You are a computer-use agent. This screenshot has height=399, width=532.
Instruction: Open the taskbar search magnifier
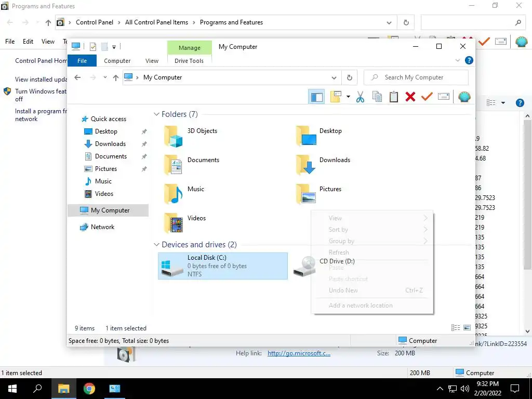point(37,388)
